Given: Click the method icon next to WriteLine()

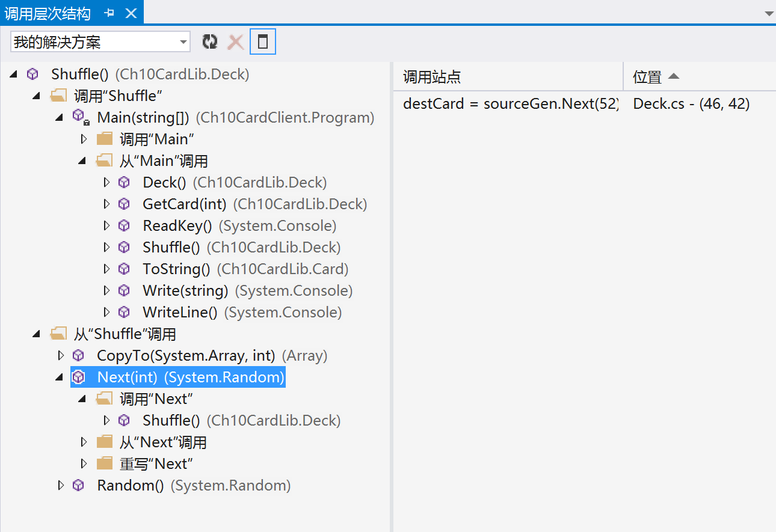Looking at the screenshot, I should (x=124, y=312).
